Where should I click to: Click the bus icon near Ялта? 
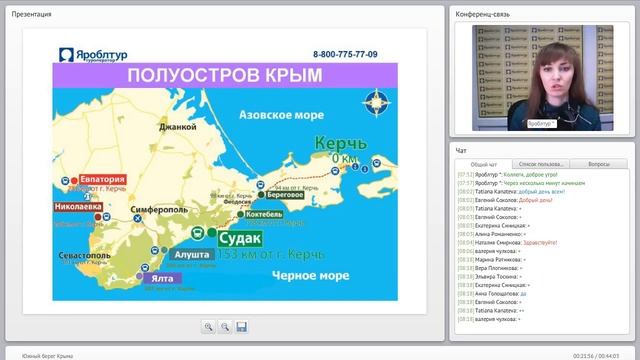click(145, 268)
